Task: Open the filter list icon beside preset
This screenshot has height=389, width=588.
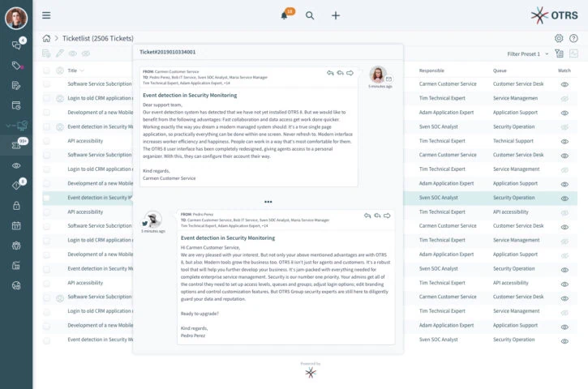Action: click(x=559, y=53)
